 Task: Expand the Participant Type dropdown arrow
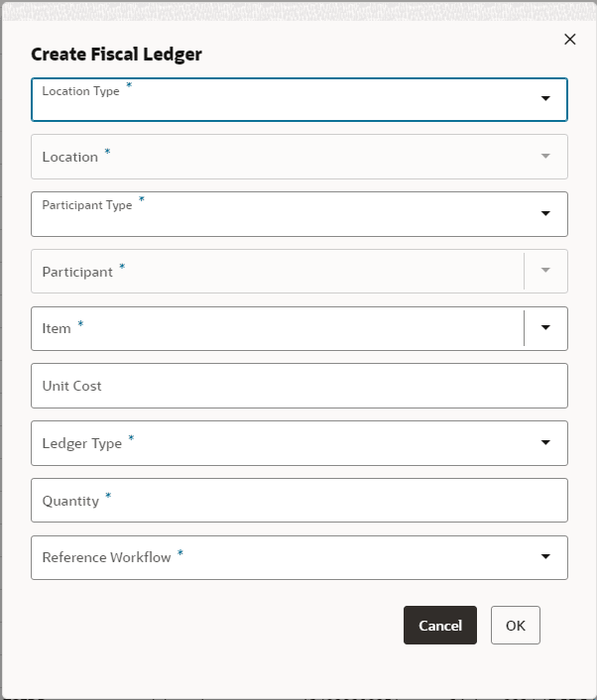point(545,214)
